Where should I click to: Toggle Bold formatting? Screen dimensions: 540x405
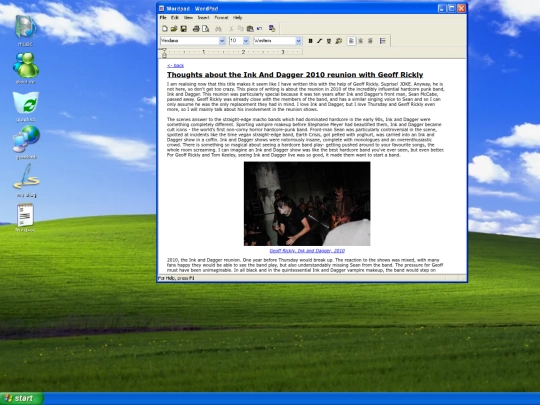pos(310,41)
